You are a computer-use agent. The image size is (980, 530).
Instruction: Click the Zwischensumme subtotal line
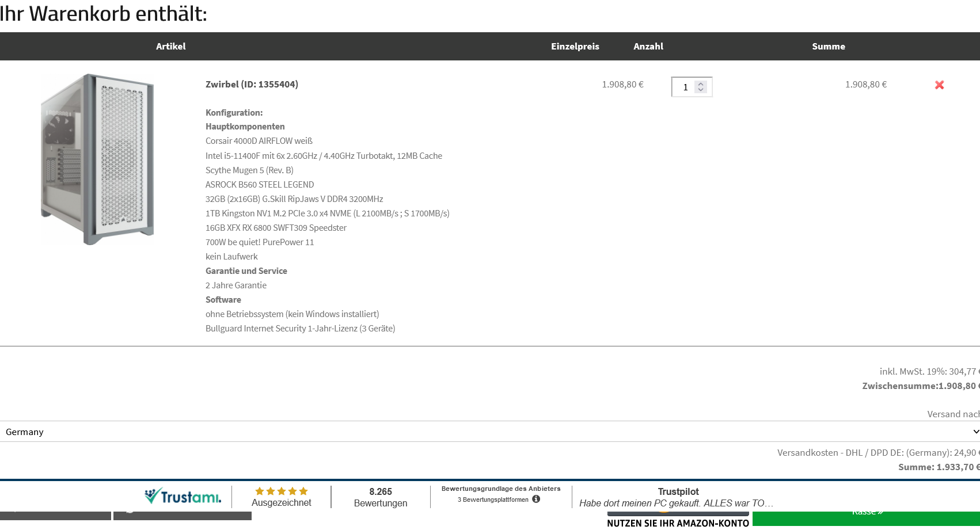pyautogui.click(x=921, y=386)
